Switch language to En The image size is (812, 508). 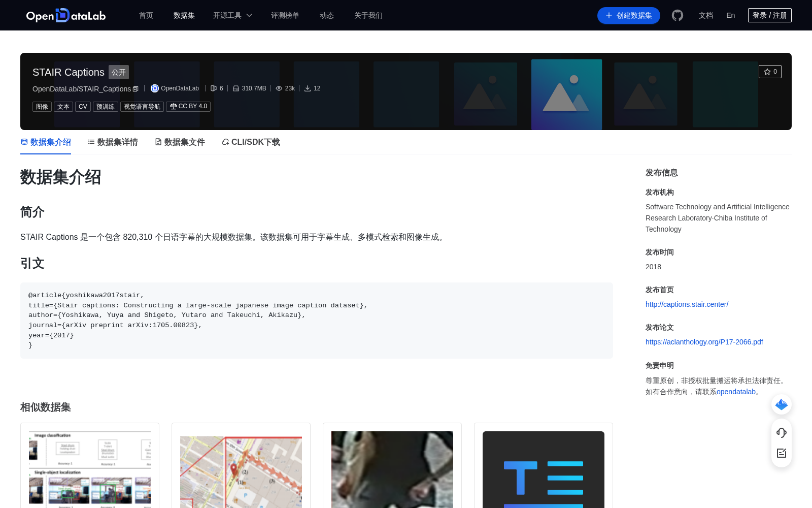click(x=731, y=15)
